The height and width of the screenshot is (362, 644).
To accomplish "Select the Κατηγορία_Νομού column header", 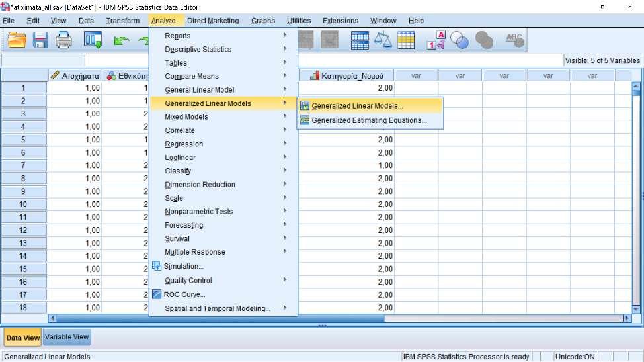I will [x=346, y=76].
